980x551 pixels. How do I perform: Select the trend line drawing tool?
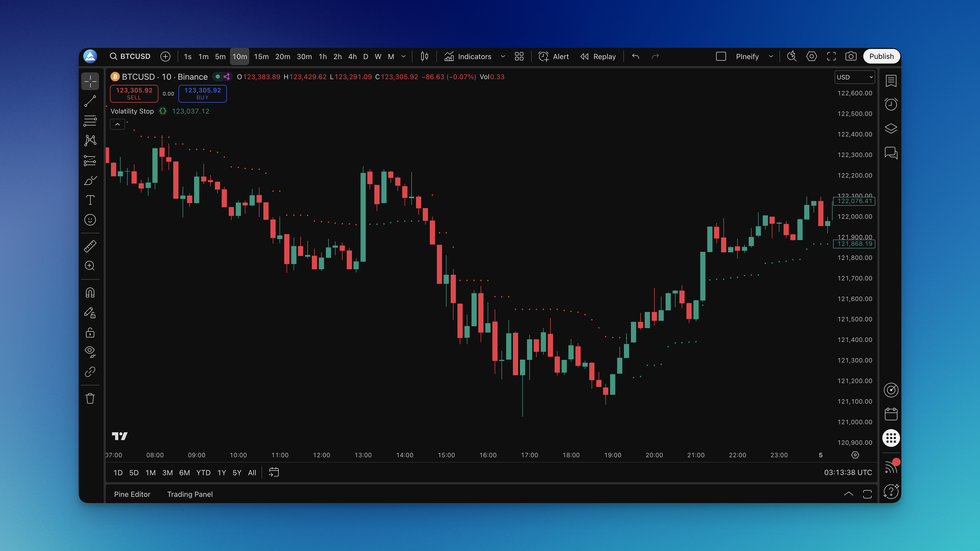tap(90, 101)
